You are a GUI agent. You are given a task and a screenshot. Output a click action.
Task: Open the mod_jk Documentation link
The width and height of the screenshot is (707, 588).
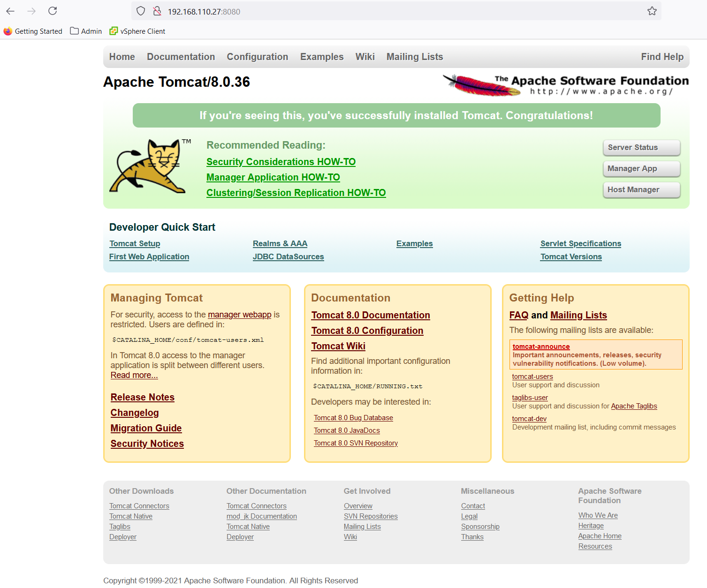262,516
